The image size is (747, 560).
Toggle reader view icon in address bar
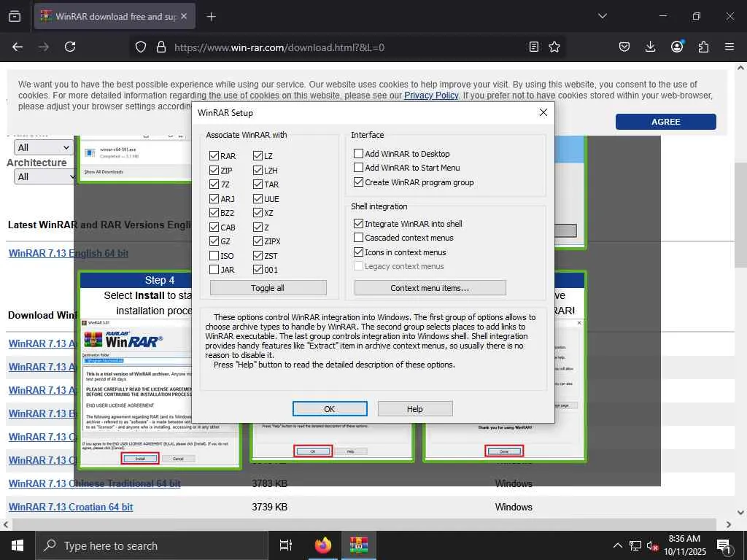point(534,47)
